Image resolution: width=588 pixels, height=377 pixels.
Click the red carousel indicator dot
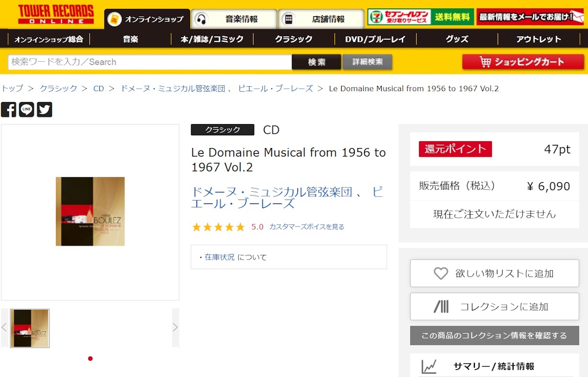[90, 358]
